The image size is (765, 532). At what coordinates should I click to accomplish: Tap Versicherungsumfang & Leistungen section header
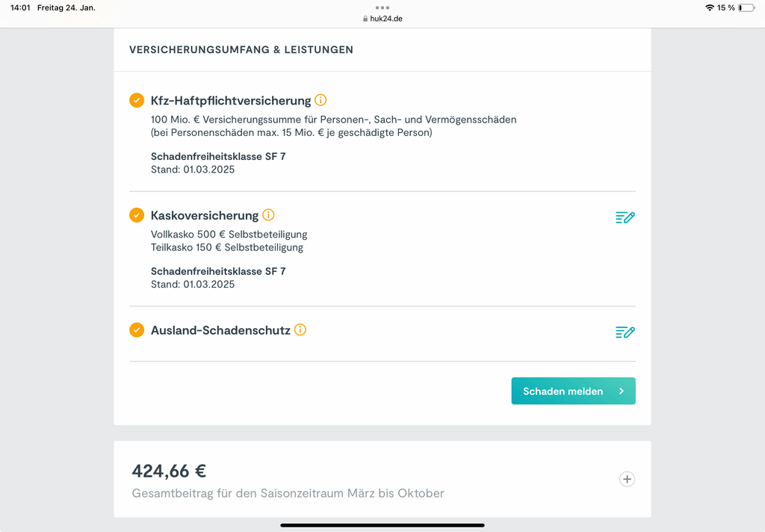[x=241, y=50]
